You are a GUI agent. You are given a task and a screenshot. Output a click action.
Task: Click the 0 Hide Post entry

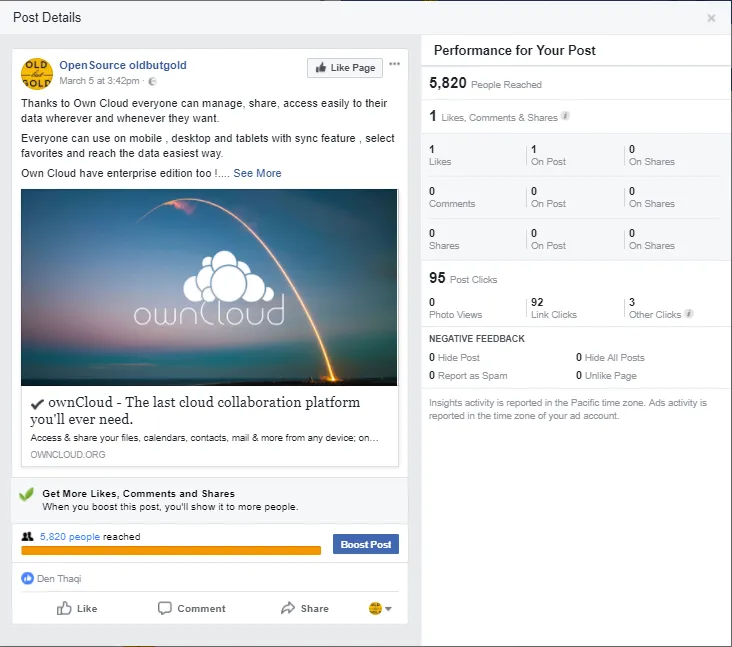click(454, 358)
